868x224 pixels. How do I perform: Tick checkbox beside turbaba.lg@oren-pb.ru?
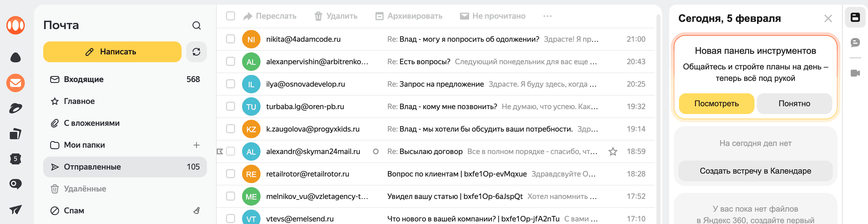pyautogui.click(x=231, y=107)
